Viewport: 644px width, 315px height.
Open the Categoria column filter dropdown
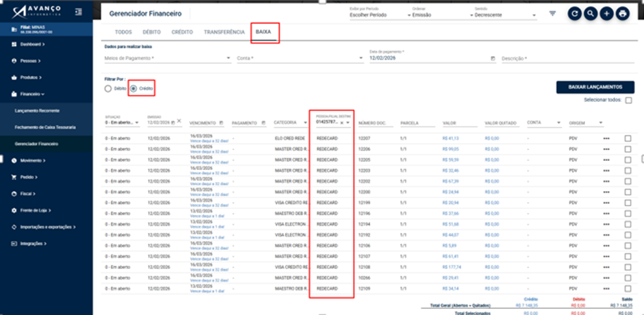[291, 123]
